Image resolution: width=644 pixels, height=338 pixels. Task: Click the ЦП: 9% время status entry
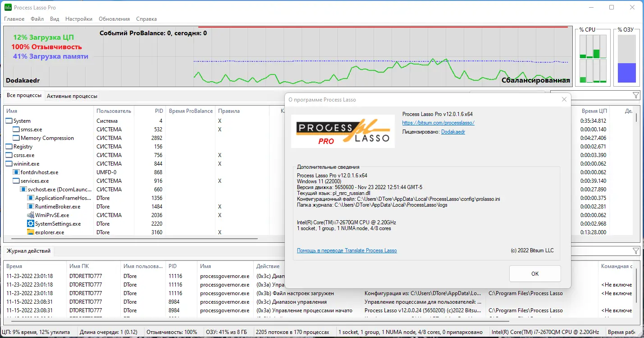(37, 332)
